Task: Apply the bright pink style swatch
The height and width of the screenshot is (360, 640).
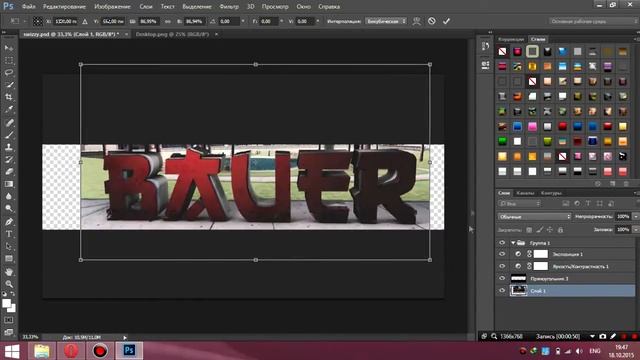Action: 532,127
